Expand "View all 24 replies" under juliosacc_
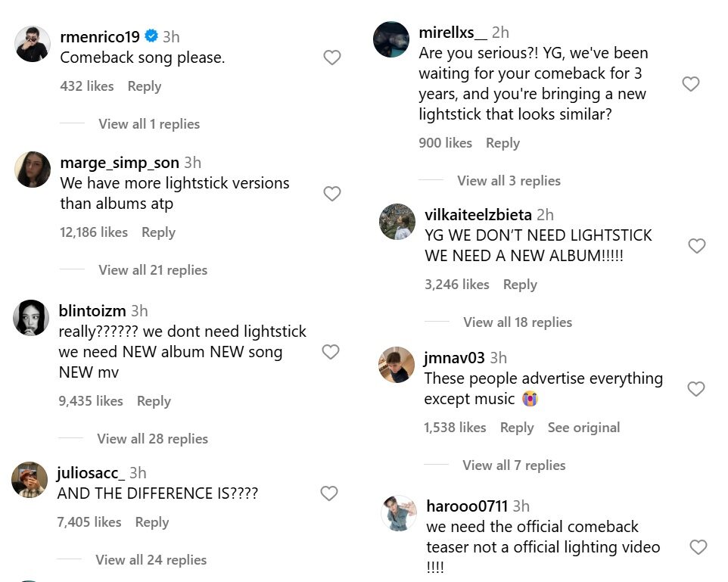This screenshot has width=728, height=582. click(151, 560)
